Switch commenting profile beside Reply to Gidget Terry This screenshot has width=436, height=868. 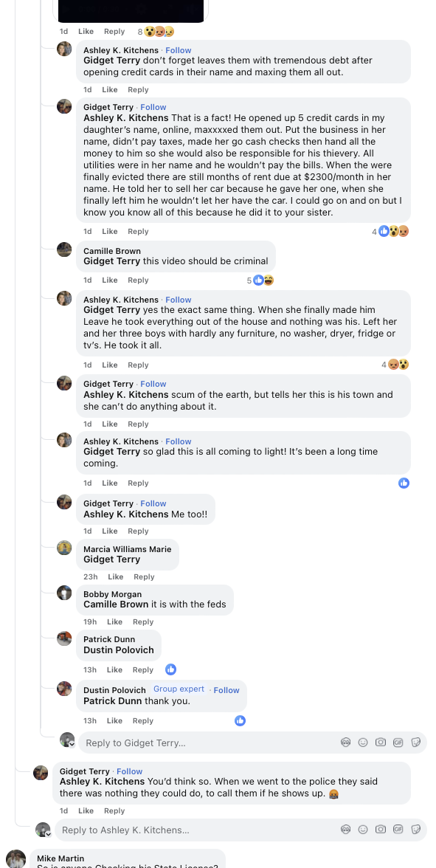(x=68, y=740)
